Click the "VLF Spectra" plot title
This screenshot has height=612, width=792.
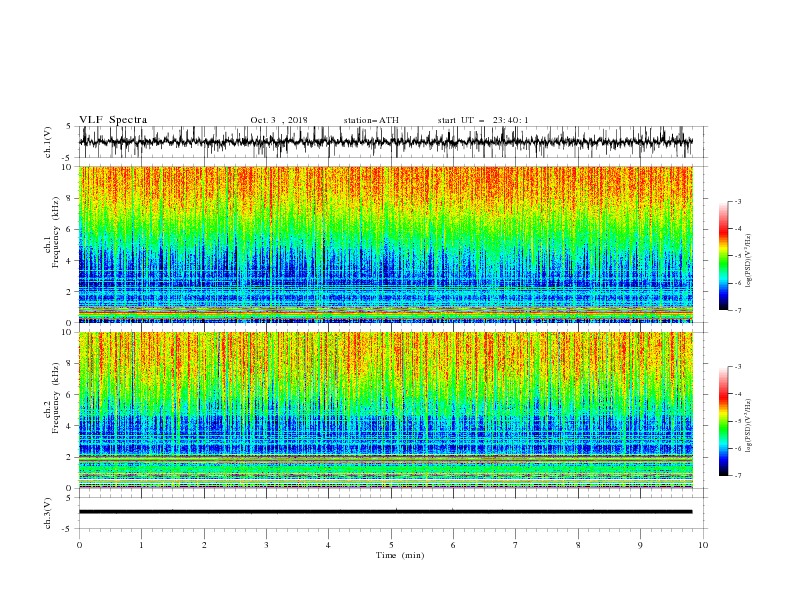(x=113, y=120)
